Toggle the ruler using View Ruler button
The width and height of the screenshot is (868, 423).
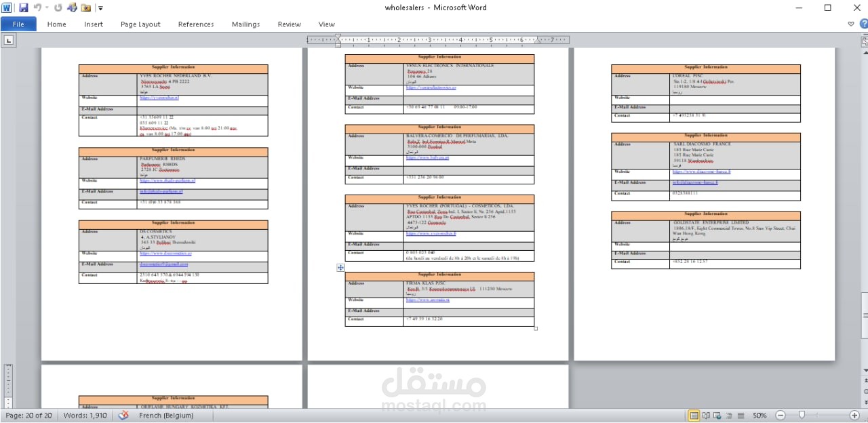[x=865, y=41]
